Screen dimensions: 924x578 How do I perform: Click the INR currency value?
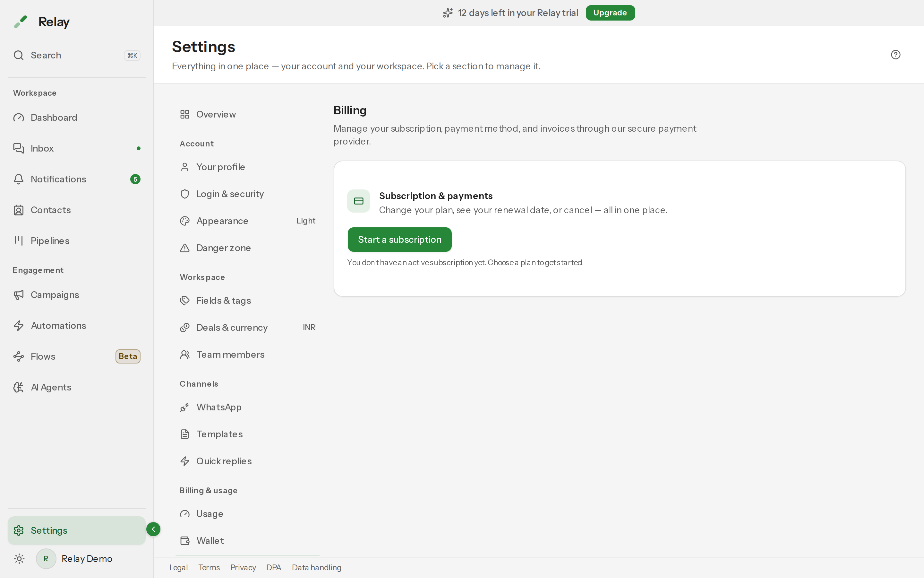click(x=309, y=328)
